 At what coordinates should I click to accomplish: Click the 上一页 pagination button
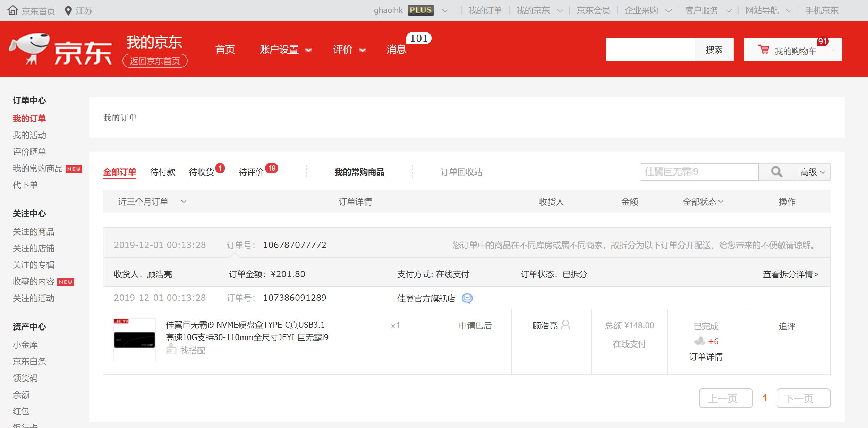[726, 398]
